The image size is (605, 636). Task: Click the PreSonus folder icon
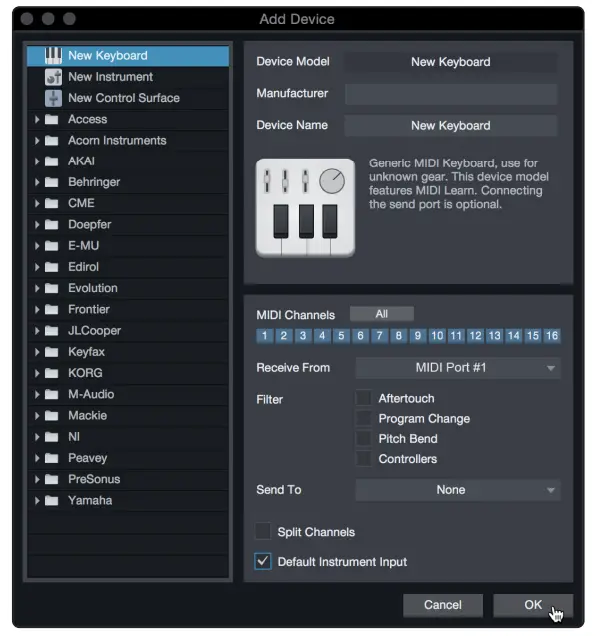click(51, 479)
